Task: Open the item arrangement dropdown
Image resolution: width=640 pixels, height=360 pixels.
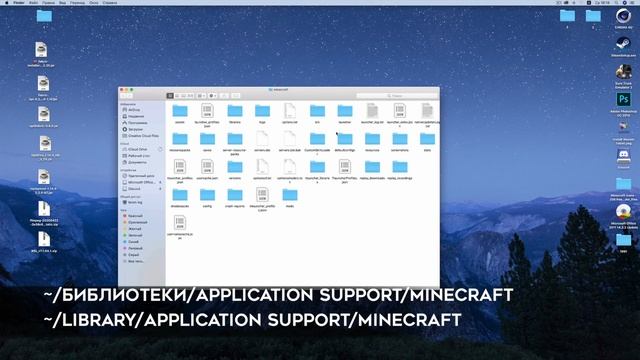Action: (x=202, y=96)
